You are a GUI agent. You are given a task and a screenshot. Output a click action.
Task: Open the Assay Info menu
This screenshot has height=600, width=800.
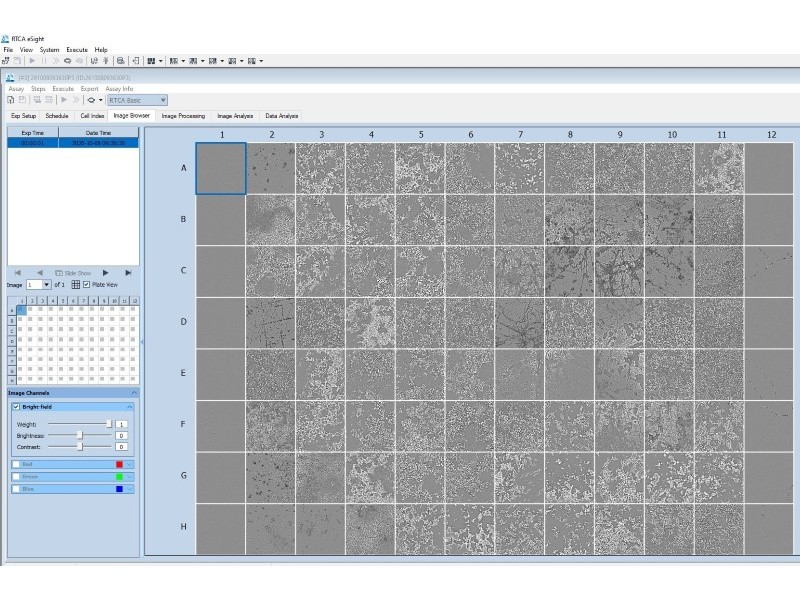pos(119,89)
